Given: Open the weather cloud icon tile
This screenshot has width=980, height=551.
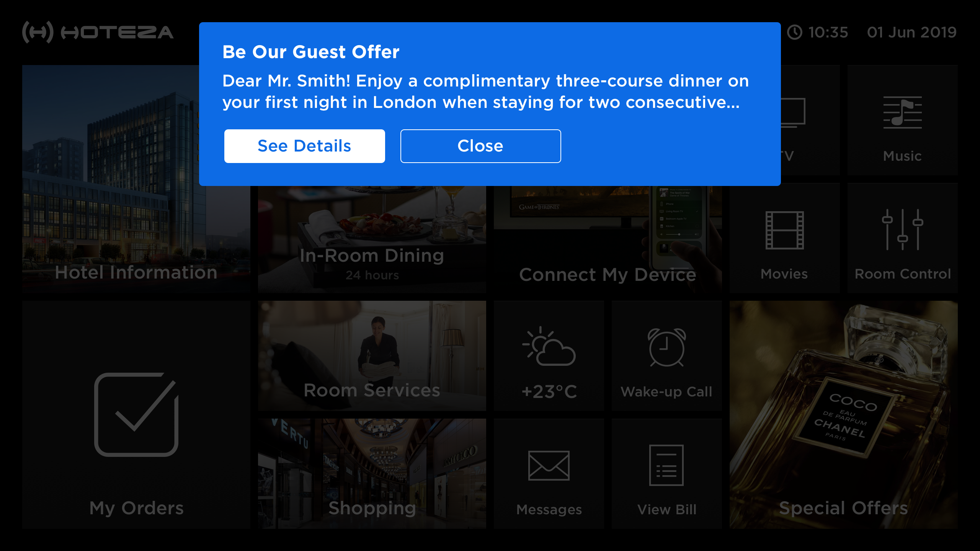Looking at the screenshot, I should [549, 346].
